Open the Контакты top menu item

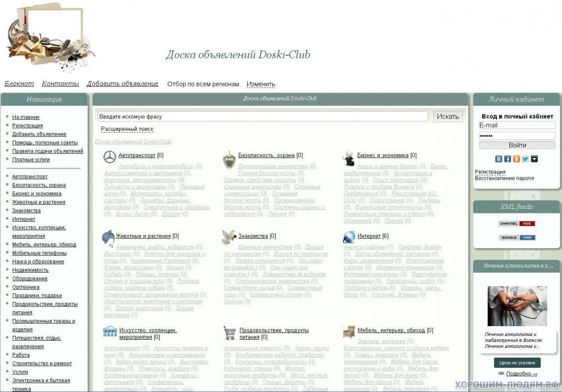pos(60,84)
